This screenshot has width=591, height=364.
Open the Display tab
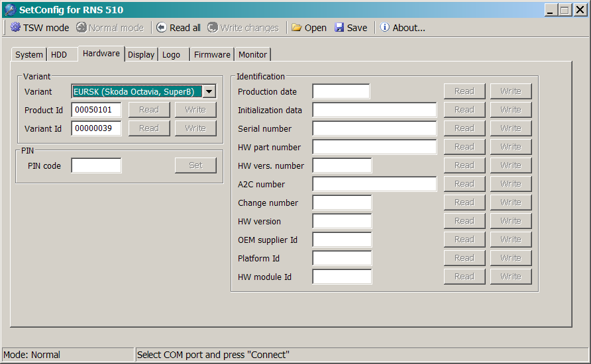(141, 54)
